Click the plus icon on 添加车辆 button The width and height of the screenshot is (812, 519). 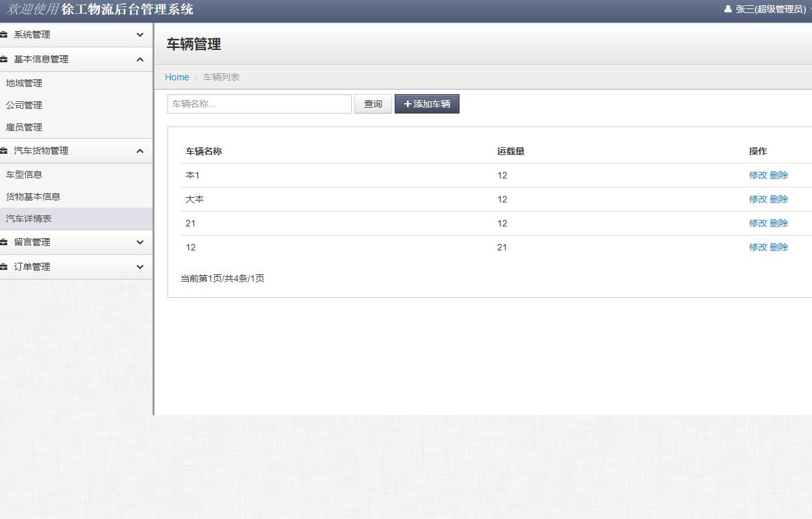[x=408, y=103]
